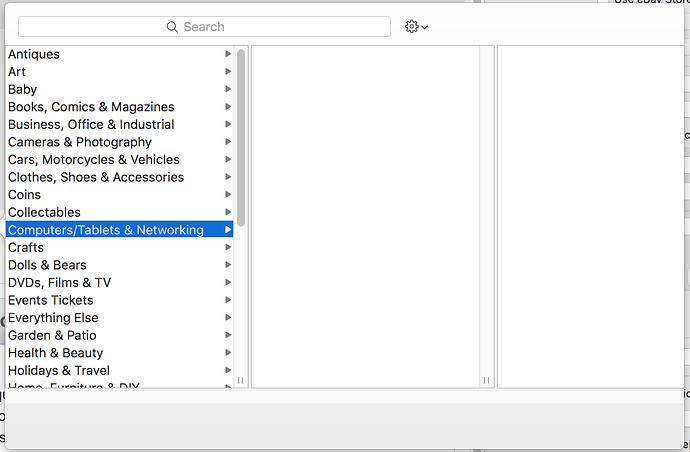Expand Coins with its disclosure arrow
The image size is (690, 452).
click(228, 195)
